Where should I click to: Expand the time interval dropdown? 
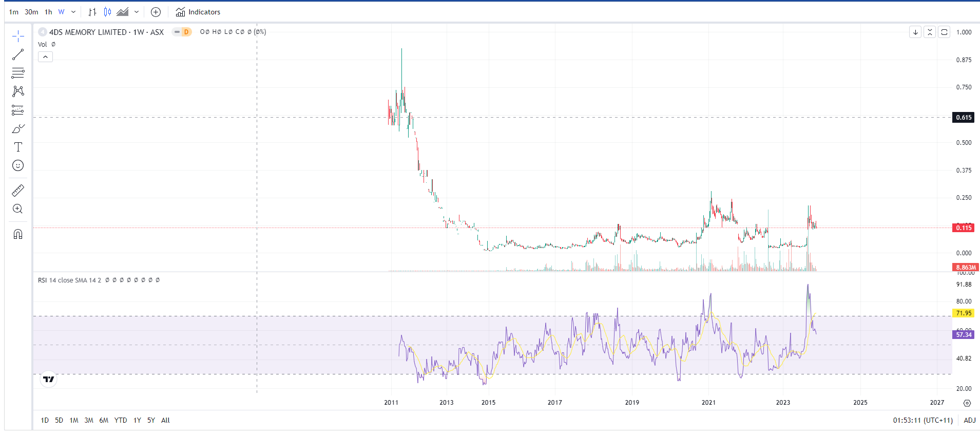pyautogui.click(x=73, y=12)
